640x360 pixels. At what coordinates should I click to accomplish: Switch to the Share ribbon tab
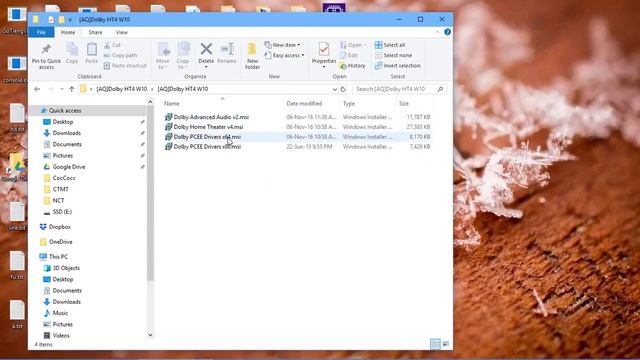point(95,32)
